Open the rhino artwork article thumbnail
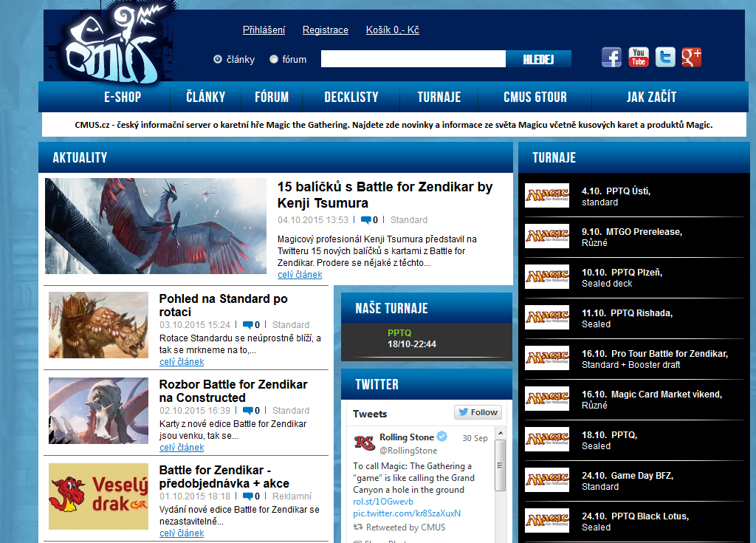This screenshot has width=756, height=543. click(x=98, y=325)
